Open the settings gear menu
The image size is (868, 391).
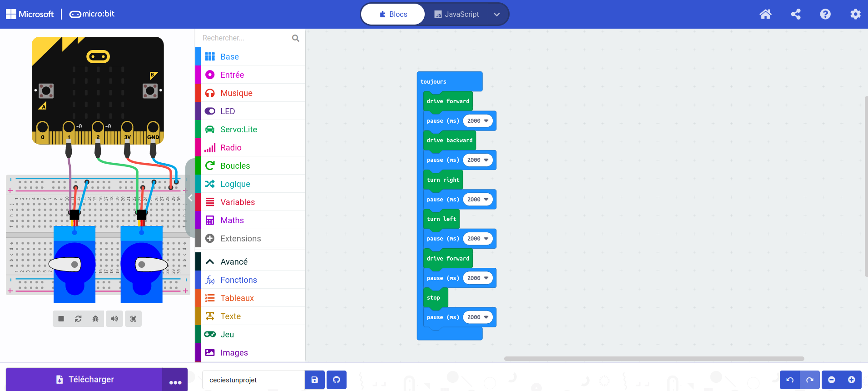855,14
